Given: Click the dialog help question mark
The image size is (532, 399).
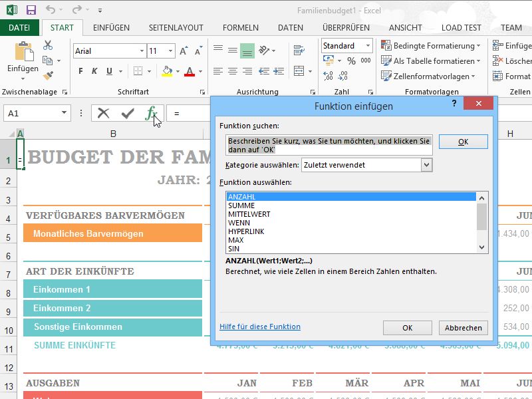Looking at the screenshot, I should coord(454,103).
